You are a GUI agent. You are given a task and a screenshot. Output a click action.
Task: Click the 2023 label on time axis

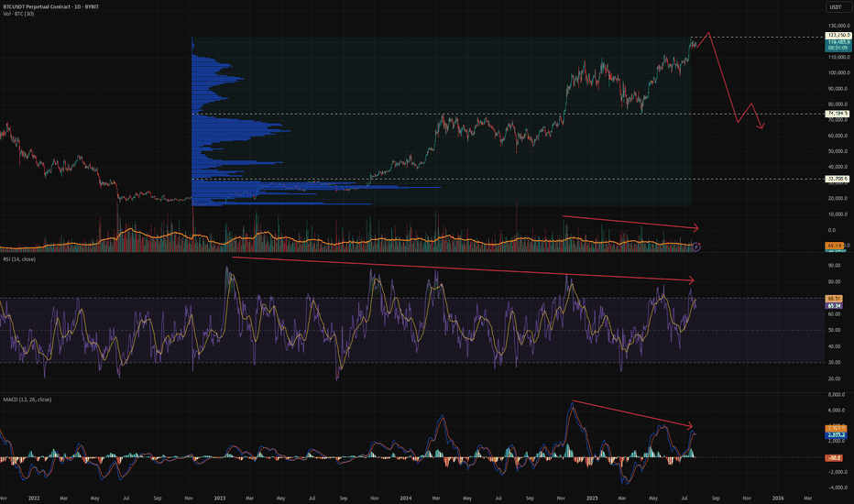(220, 498)
